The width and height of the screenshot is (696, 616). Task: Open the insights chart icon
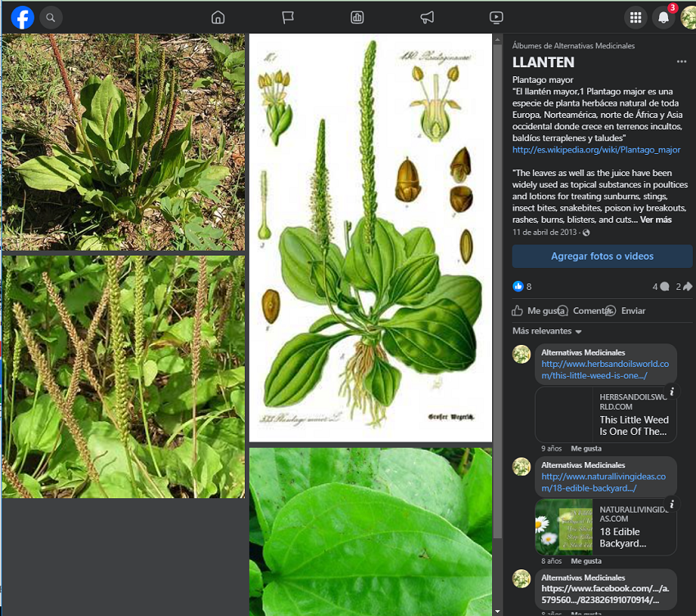pyautogui.click(x=357, y=17)
